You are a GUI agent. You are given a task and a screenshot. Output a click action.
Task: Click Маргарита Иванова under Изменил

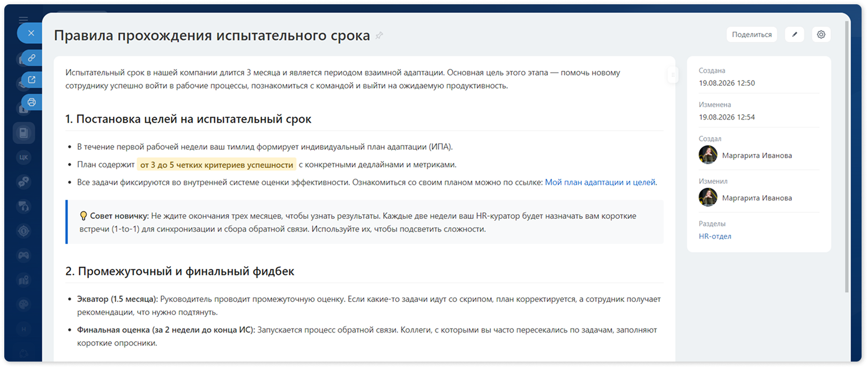tap(757, 198)
